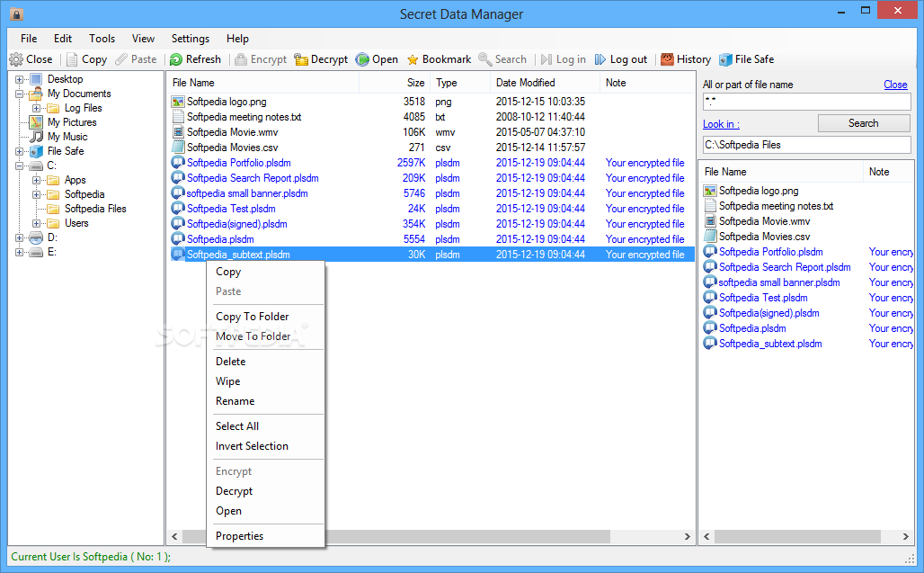Image resolution: width=924 pixels, height=573 pixels.
Task: Click icon of Softpedia Portfolio.plsdm in main list
Action: (x=178, y=163)
